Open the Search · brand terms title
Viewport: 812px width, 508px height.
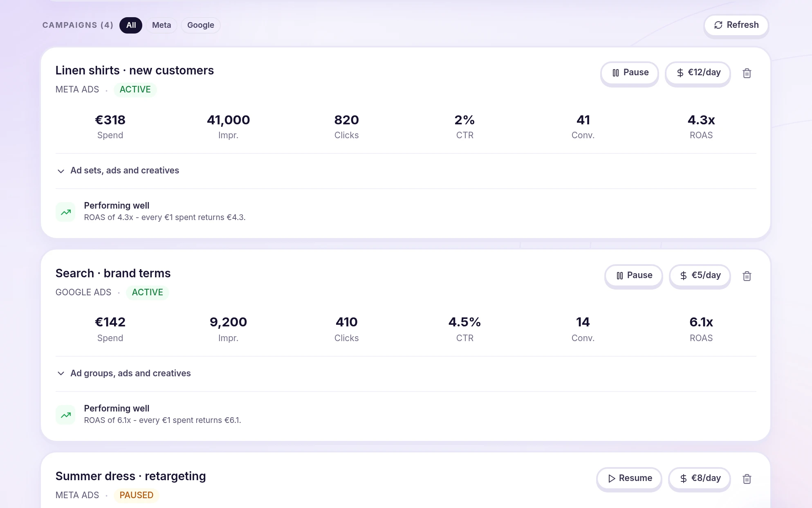coord(113,273)
